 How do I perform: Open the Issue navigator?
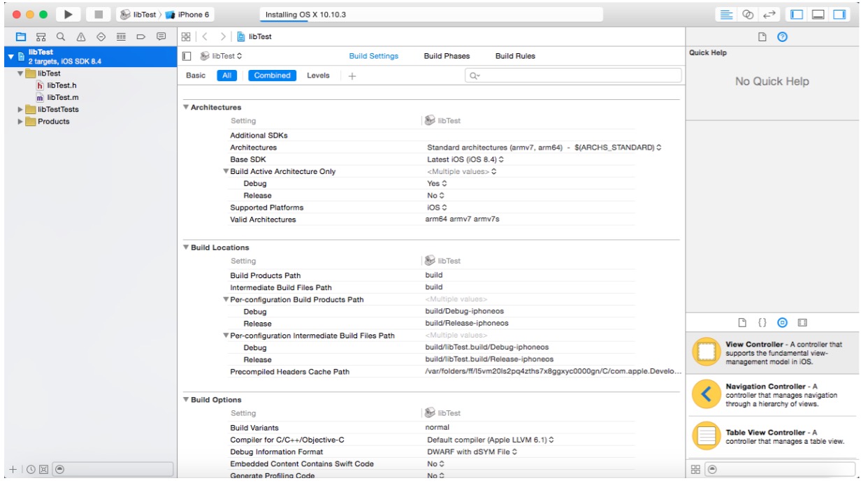tap(81, 36)
